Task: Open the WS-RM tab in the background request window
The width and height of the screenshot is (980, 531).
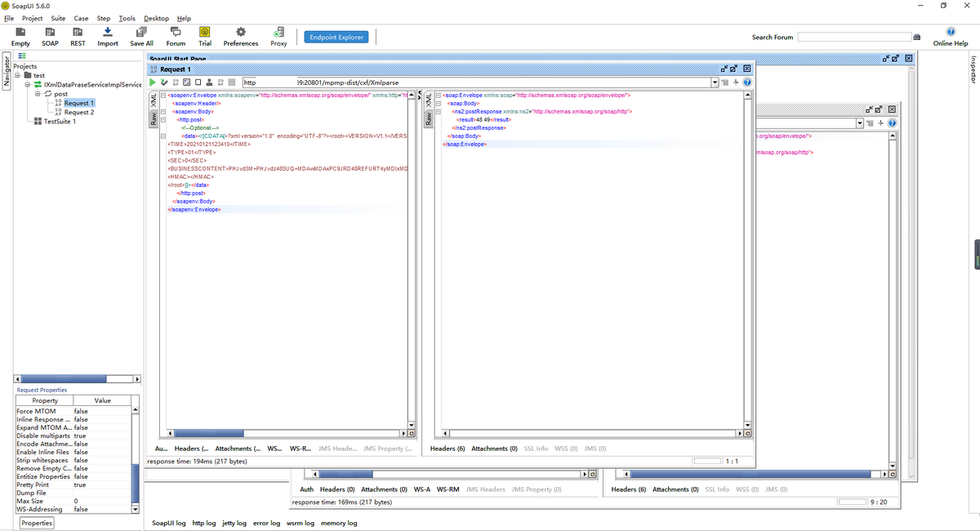Action: [x=448, y=489]
